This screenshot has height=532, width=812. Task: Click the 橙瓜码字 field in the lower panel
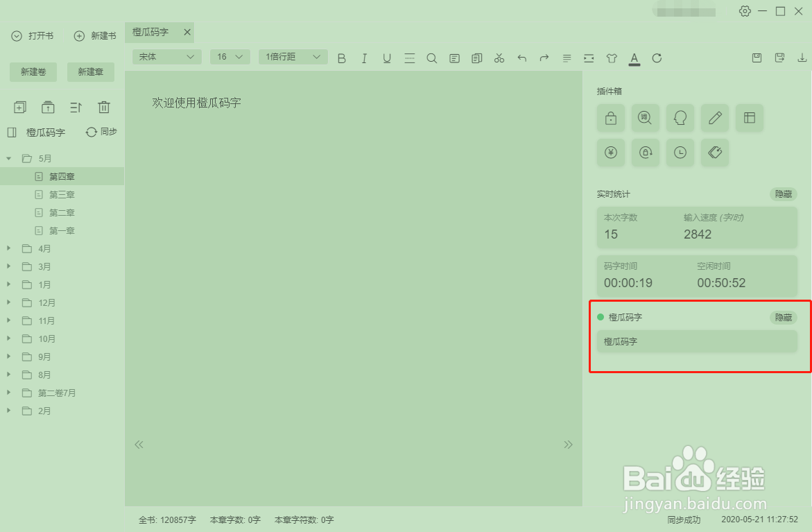(x=697, y=342)
